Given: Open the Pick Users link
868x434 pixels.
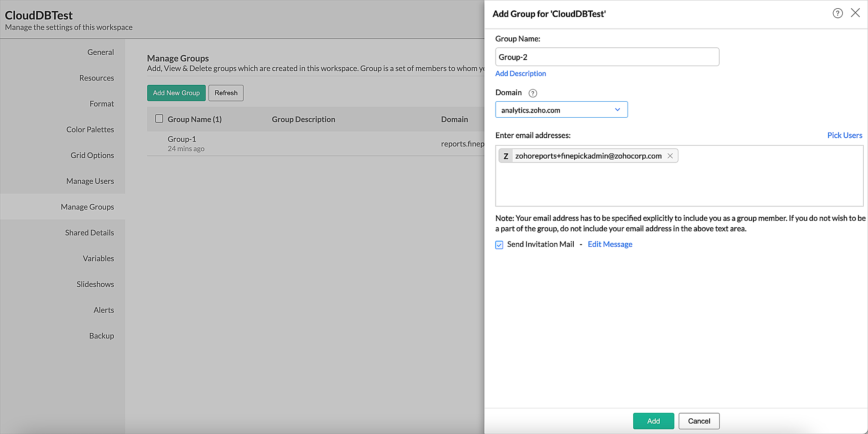Looking at the screenshot, I should click(844, 135).
